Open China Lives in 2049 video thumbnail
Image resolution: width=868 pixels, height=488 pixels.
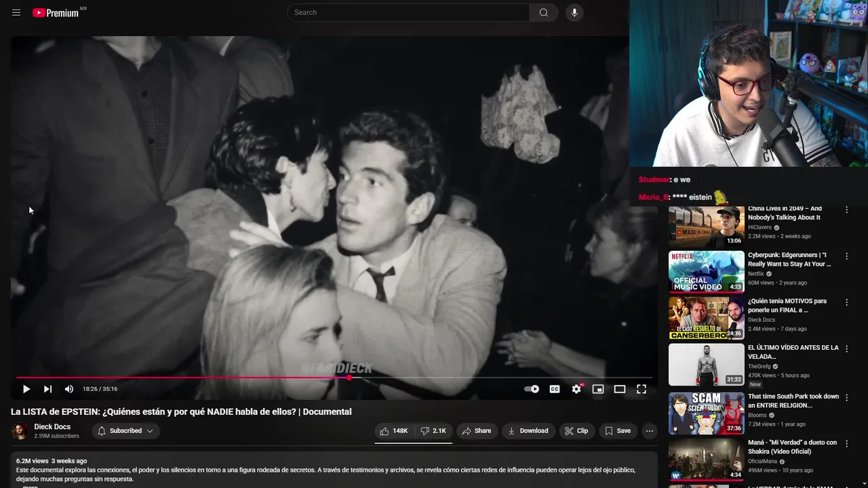[x=706, y=226]
